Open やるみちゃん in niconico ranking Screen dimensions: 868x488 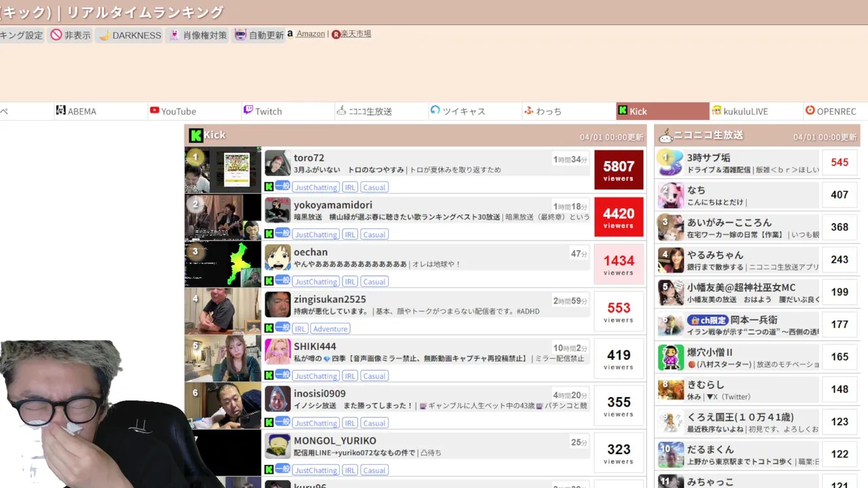pos(715,255)
